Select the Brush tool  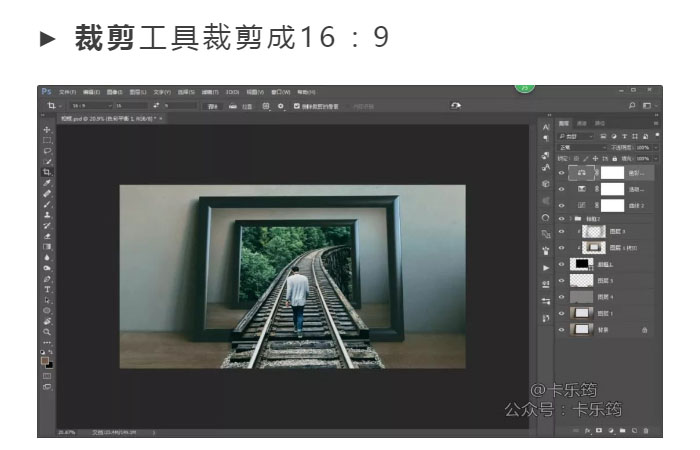[47, 204]
